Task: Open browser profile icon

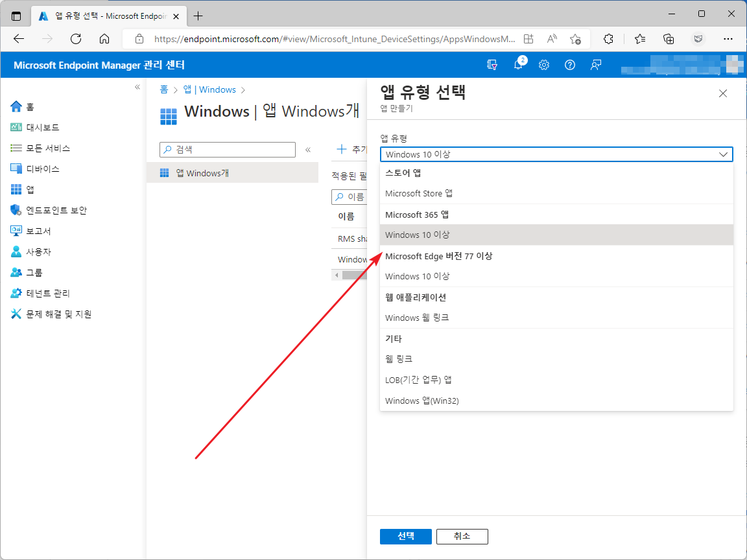Action: (x=698, y=39)
